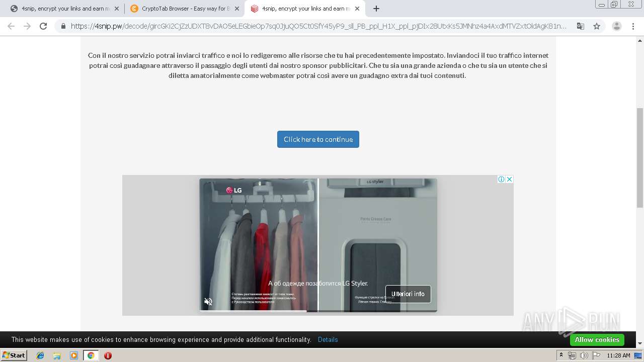Unmute the LG video ad
The width and height of the screenshot is (644, 362).
point(208,302)
